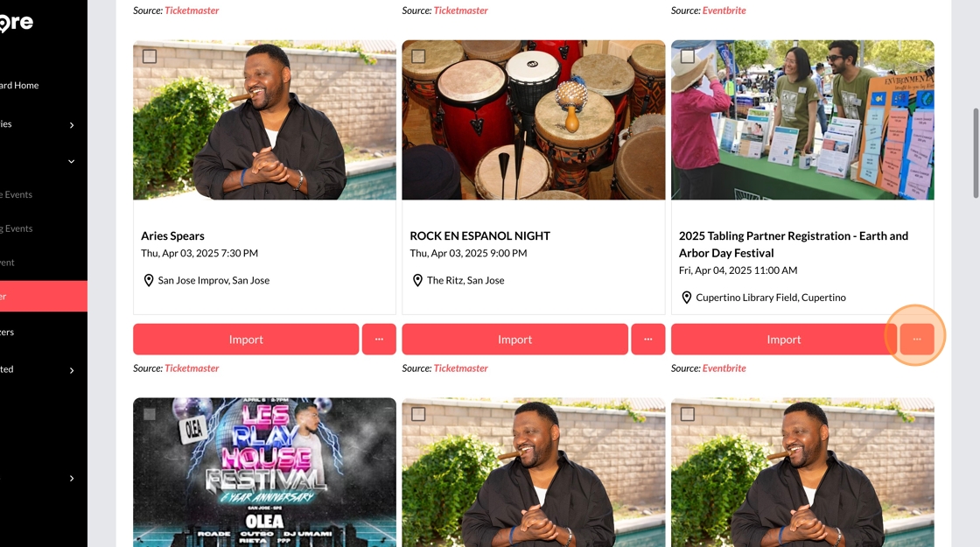Viewport: 980px width, 547px height.
Task: Tick checkbox on Earth and Arbor Day card
Action: pos(688,56)
